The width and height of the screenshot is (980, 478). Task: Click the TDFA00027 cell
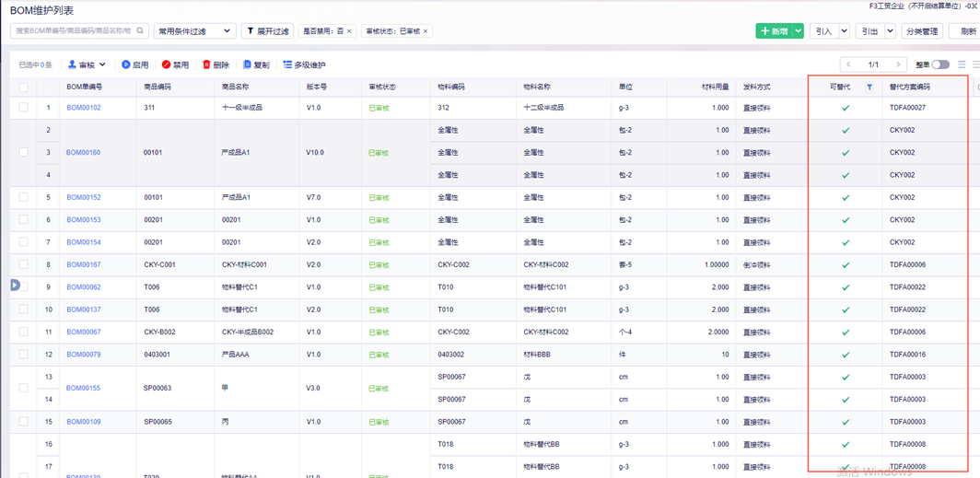(x=907, y=108)
